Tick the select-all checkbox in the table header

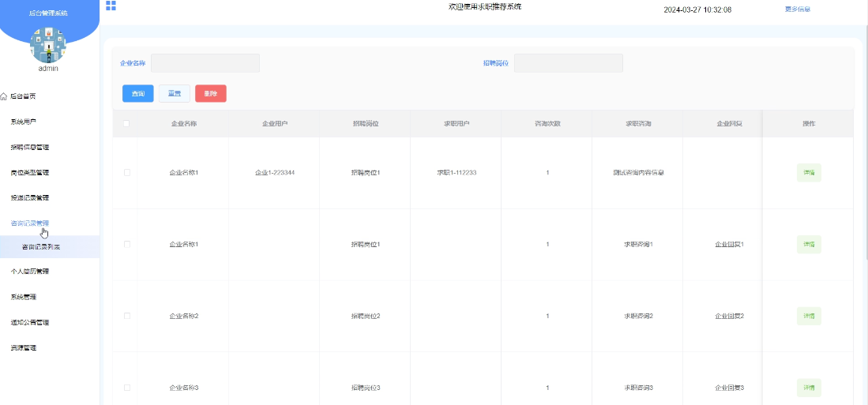[127, 123]
